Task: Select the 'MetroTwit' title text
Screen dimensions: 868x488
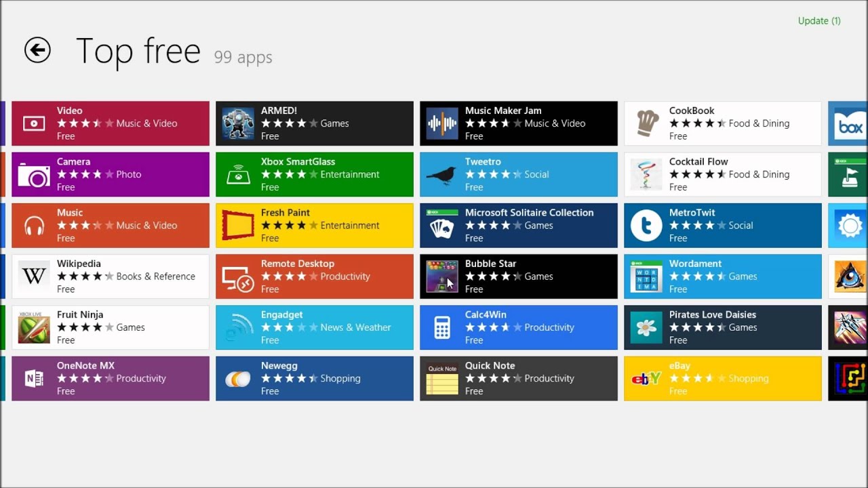Action: [x=692, y=212]
